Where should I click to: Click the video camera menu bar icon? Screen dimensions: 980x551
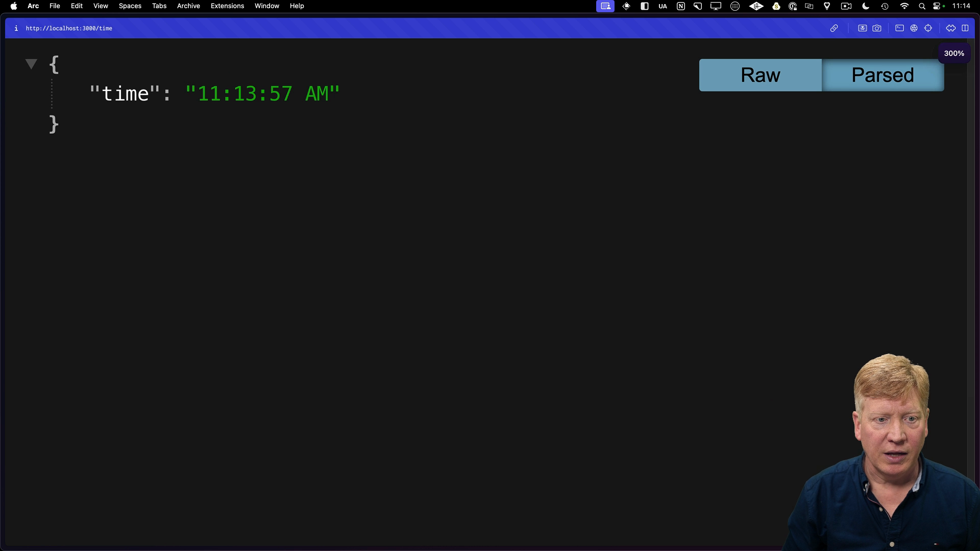tap(846, 6)
